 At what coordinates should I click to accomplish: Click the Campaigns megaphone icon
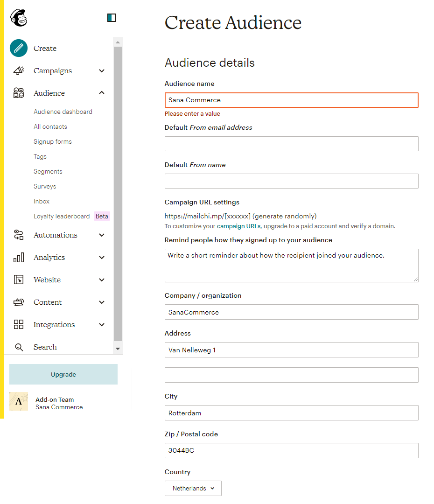[19, 71]
